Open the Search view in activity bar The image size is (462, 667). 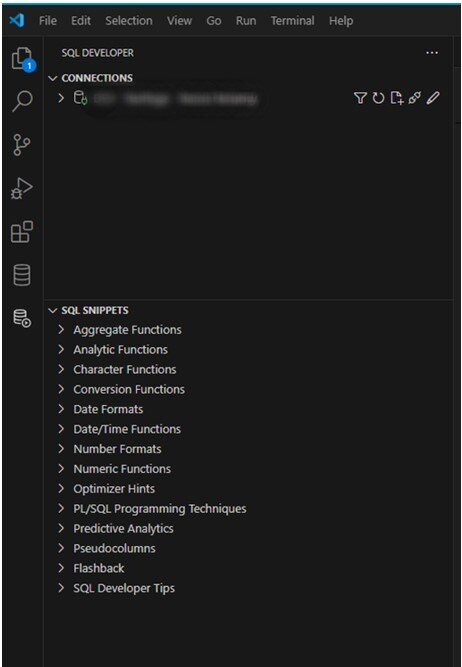[x=22, y=101]
